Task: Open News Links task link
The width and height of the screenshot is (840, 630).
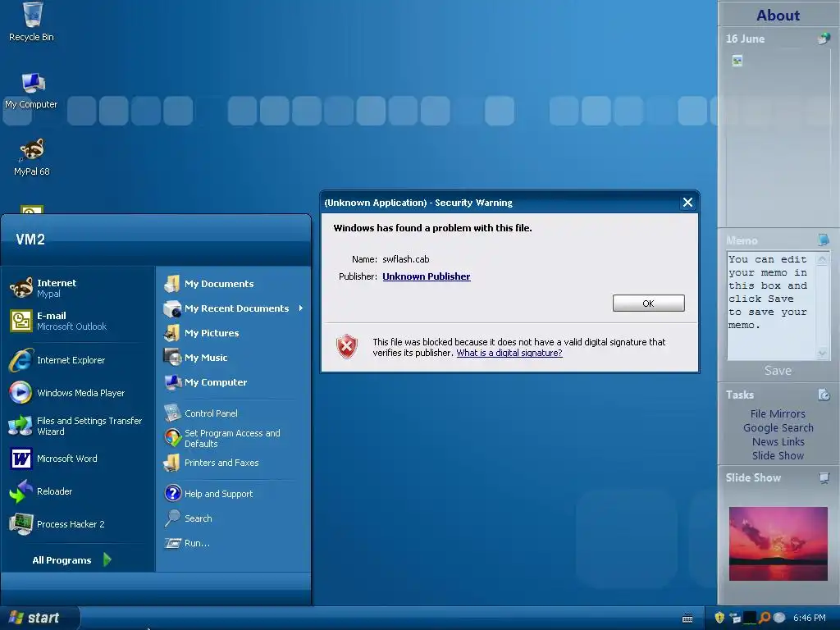Action: pyautogui.click(x=778, y=441)
